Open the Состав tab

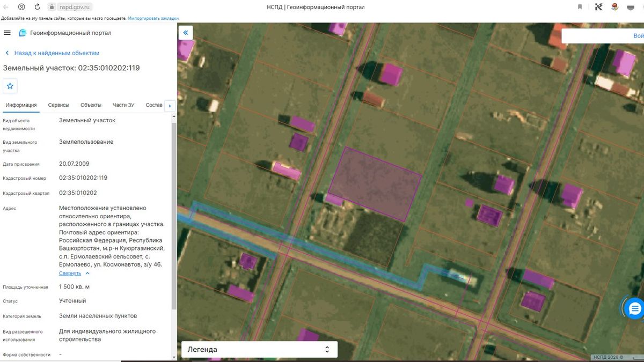154,105
